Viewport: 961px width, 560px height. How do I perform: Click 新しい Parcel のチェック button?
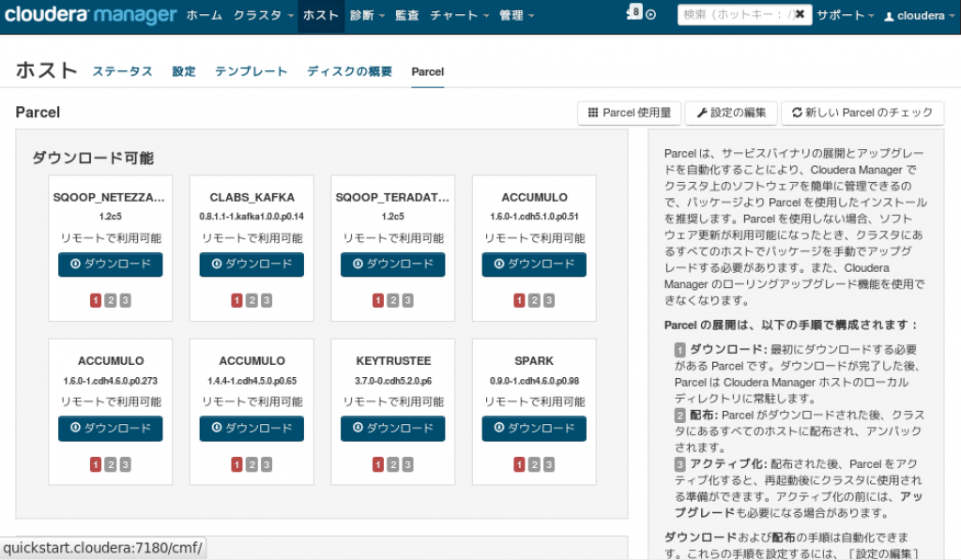point(862,113)
